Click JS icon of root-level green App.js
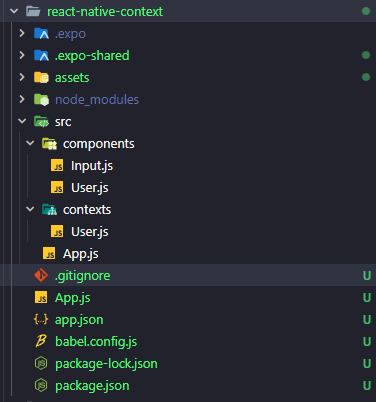The width and height of the screenshot is (376, 402). (41, 297)
